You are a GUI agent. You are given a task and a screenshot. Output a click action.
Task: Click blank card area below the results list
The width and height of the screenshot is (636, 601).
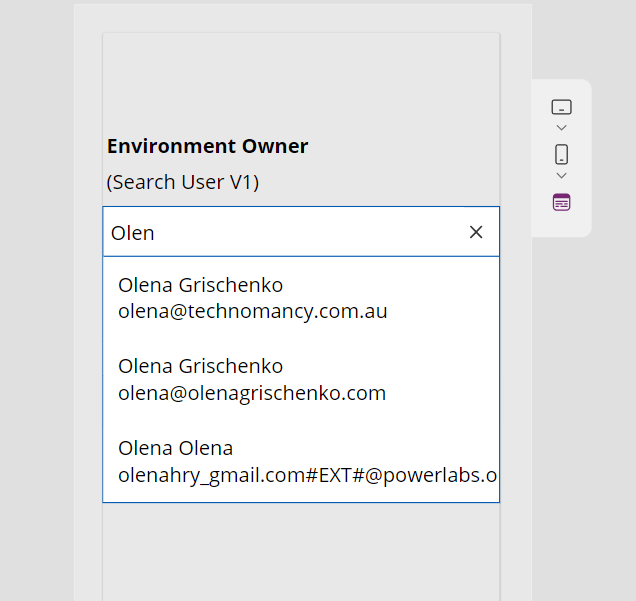pos(300,550)
